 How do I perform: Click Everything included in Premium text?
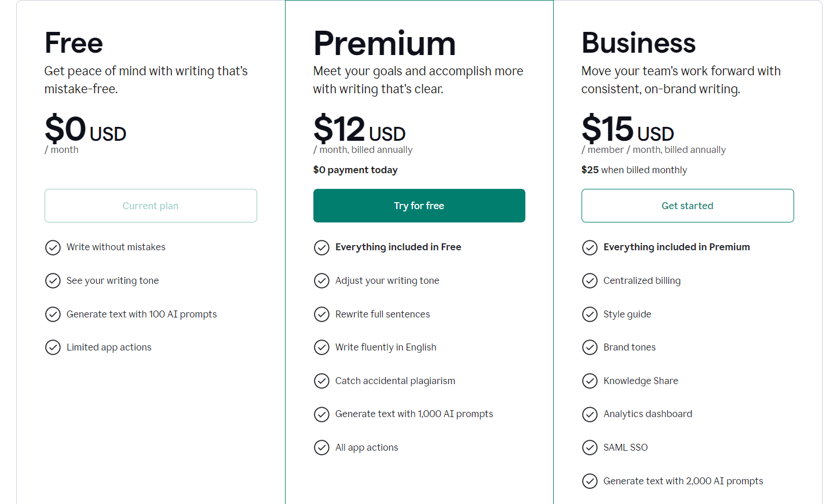click(x=677, y=247)
